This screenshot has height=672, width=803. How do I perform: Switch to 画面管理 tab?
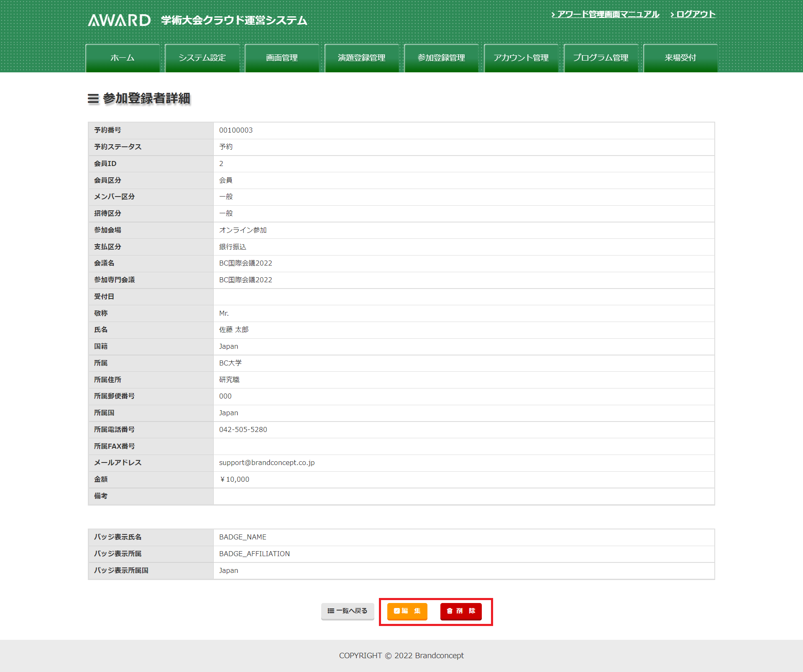(282, 58)
